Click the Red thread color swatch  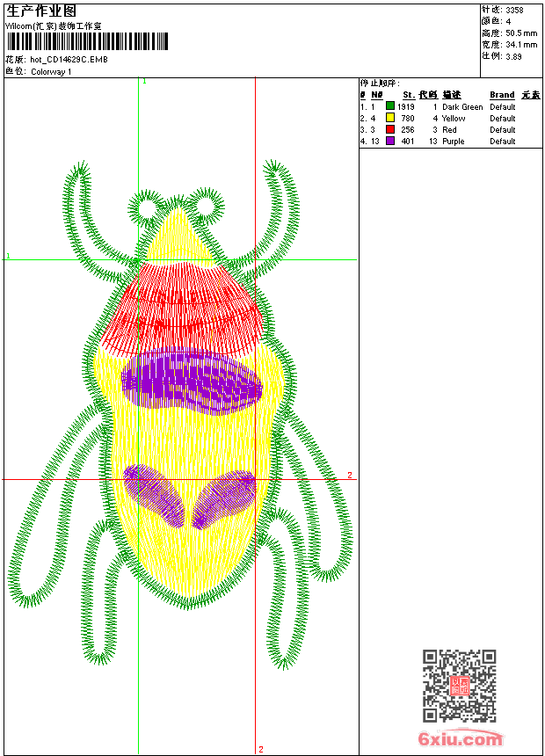390,129
